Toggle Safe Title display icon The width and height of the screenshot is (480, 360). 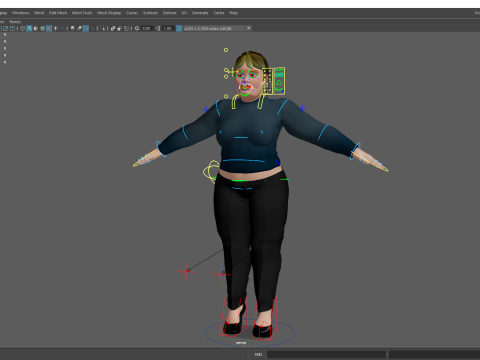coord(12,28)
